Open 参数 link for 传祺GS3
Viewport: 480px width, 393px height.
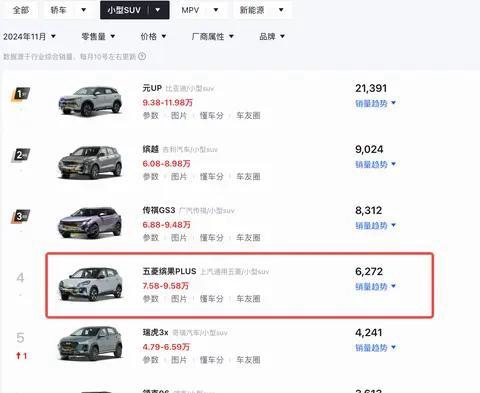coord(151,238)
